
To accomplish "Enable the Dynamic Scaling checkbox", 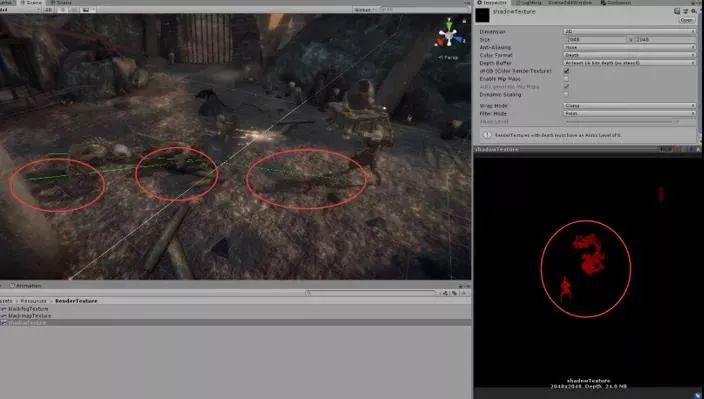I will (x=566, y=94).
